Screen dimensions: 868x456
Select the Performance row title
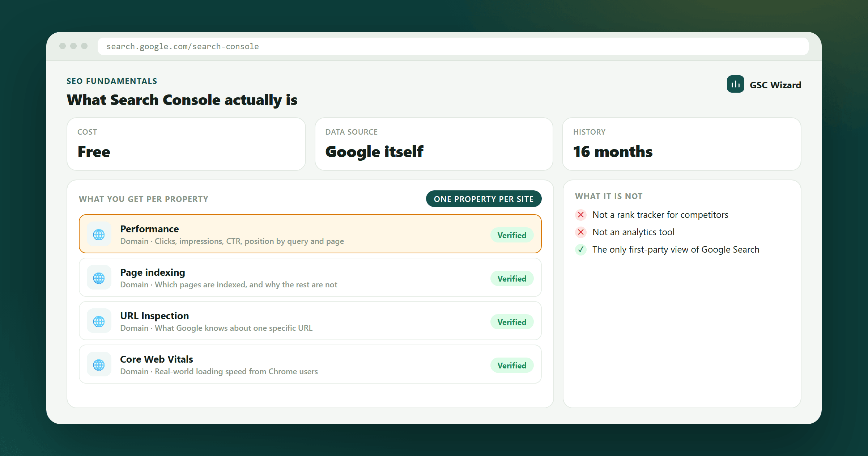(149, 229)
